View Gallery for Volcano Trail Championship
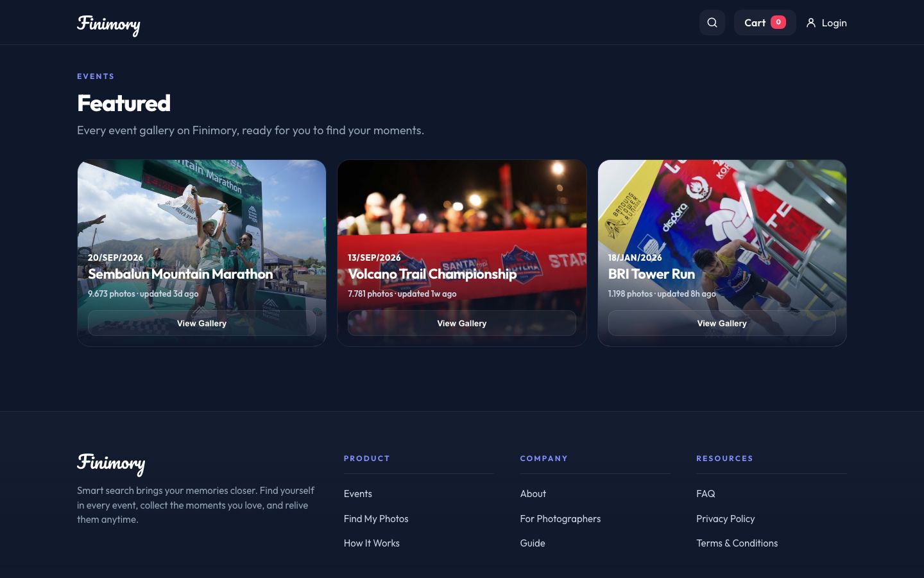 click(x=462, y=323)
